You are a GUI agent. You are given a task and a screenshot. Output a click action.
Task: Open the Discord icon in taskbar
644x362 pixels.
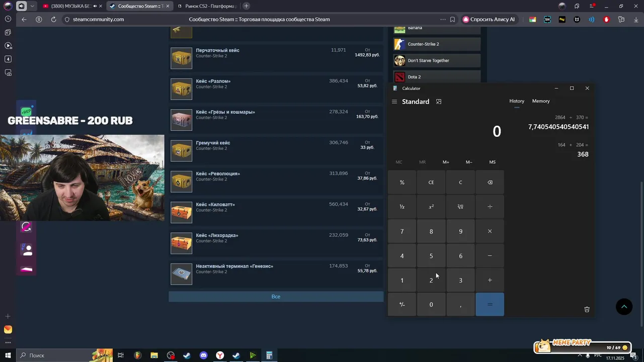[x=203, y=355]
